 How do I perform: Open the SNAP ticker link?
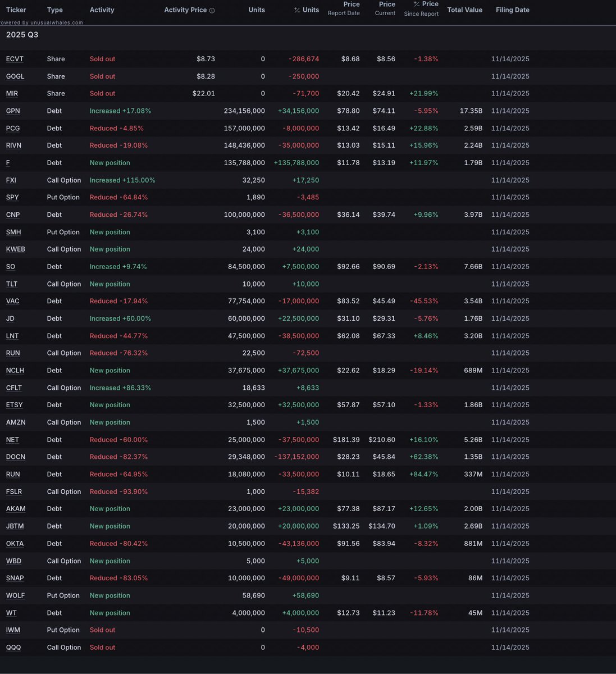(x=15, y=578)
